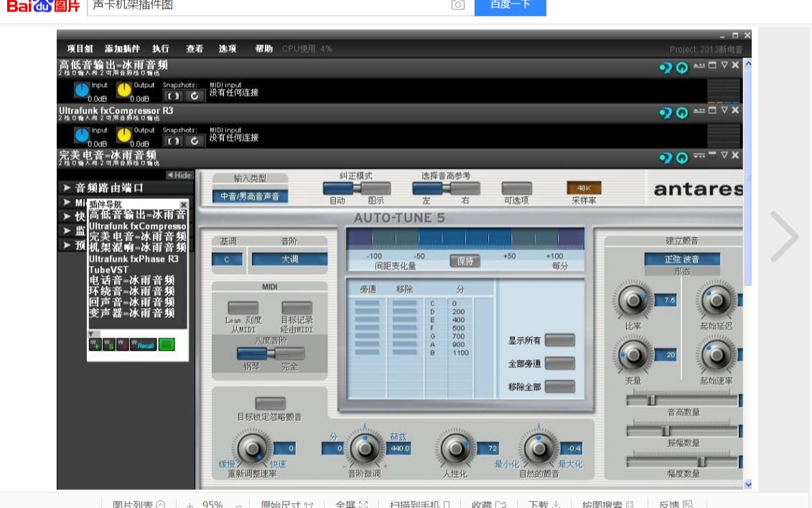Click the 全部旁通 button
The width and height of the screenshot is (812, 508).
pyautogui.click(x=560, y=364)
